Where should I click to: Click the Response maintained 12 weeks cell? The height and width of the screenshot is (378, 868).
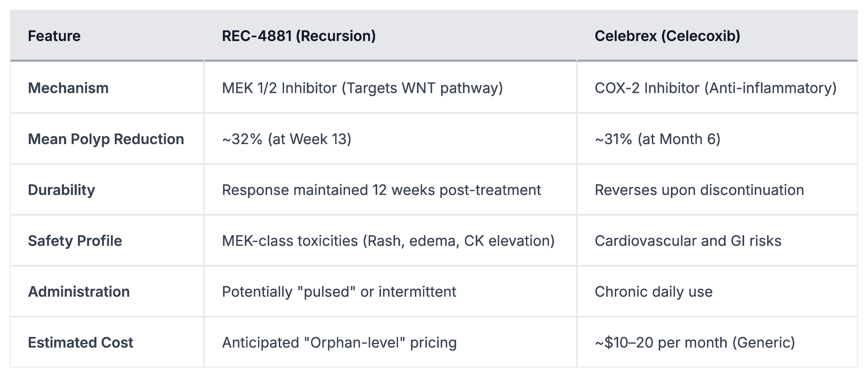[x=381, y=190]
